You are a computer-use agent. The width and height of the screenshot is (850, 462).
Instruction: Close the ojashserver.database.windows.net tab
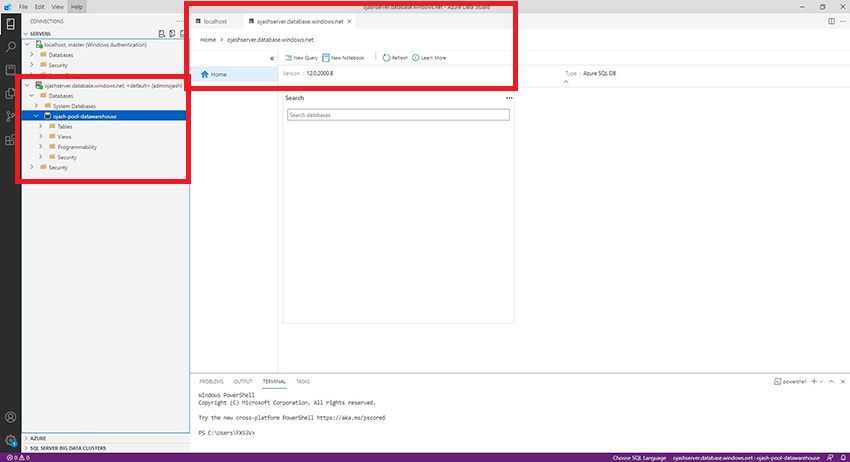[350, 21]
